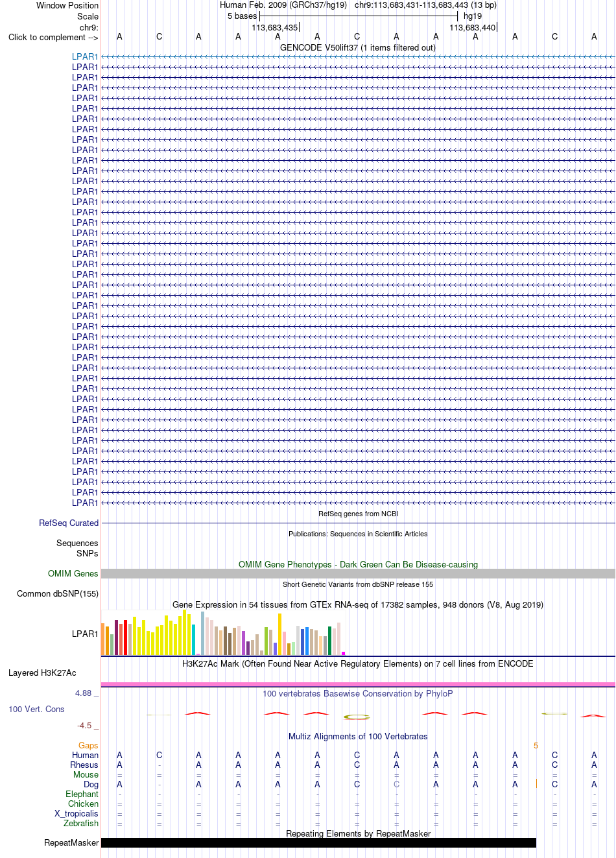Viewport: 616px width, 858px height.
Task: Click the orange Gaps label
Action: click(x=88, y=746)
